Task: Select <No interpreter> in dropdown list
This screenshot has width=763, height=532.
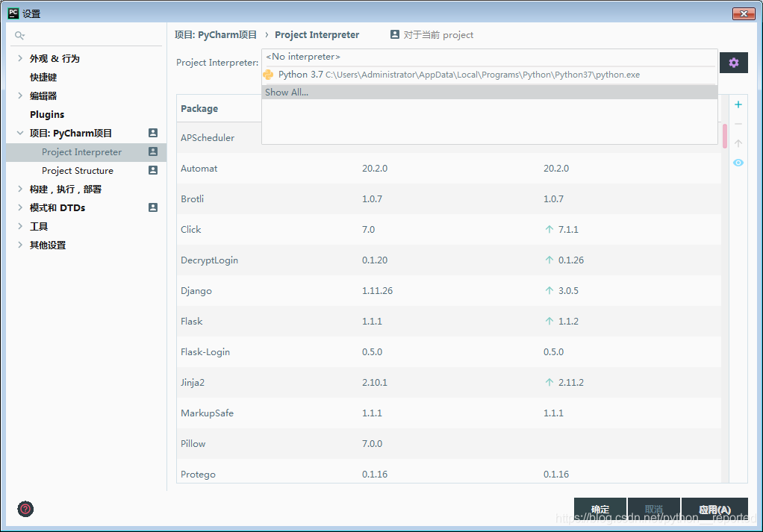Action: [x=490, y=57]
